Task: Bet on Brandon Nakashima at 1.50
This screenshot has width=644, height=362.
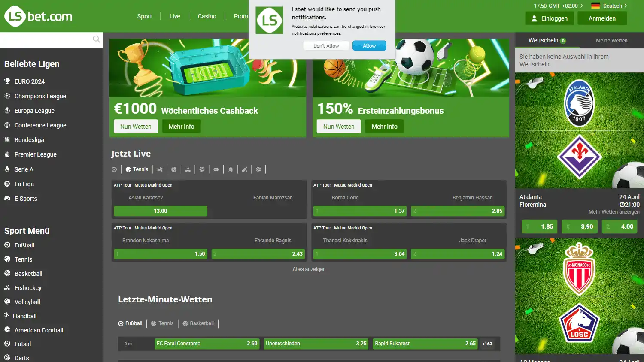Action: point(161,254)
